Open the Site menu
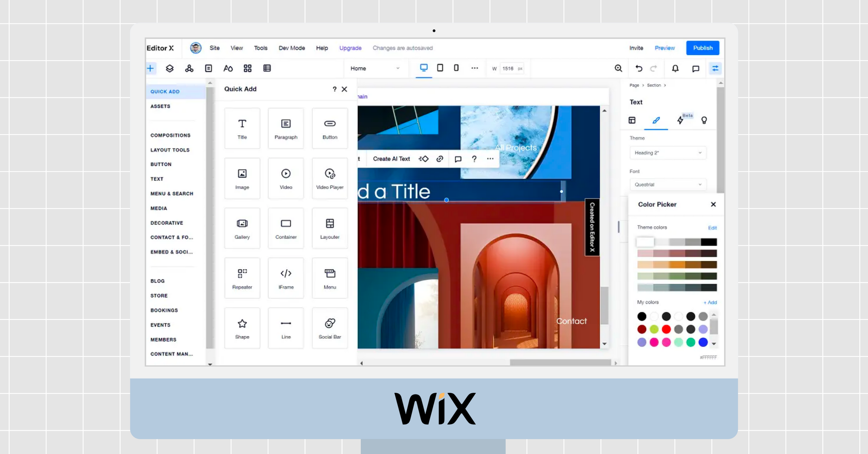This screenshot has height=454, width=868. (x=214, y=48)
